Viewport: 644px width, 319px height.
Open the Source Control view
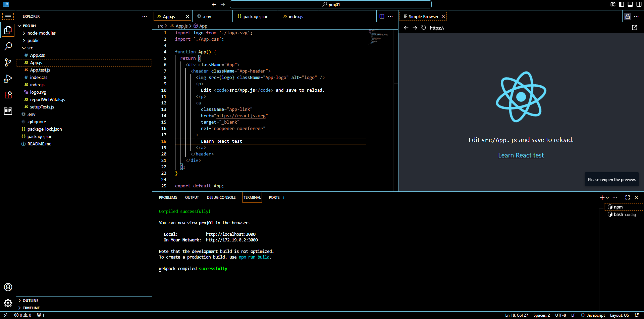point(8,62)
